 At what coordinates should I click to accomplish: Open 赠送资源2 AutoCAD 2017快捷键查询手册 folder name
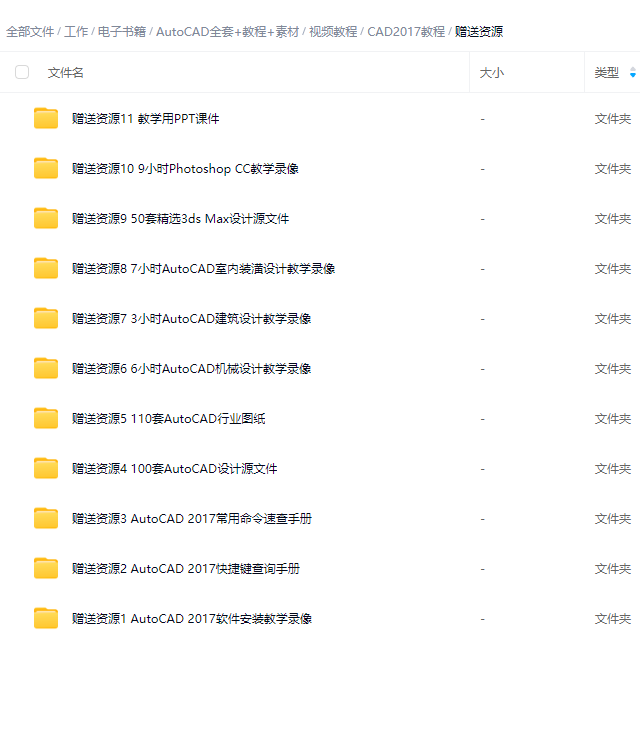pyautogui.click(x=186, y=568)
